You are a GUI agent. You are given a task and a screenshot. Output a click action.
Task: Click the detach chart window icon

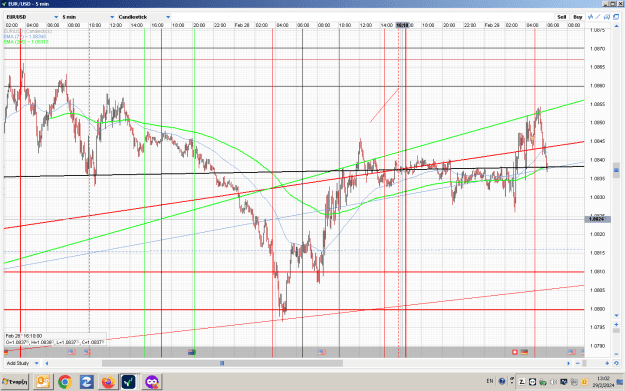(616, 17)
